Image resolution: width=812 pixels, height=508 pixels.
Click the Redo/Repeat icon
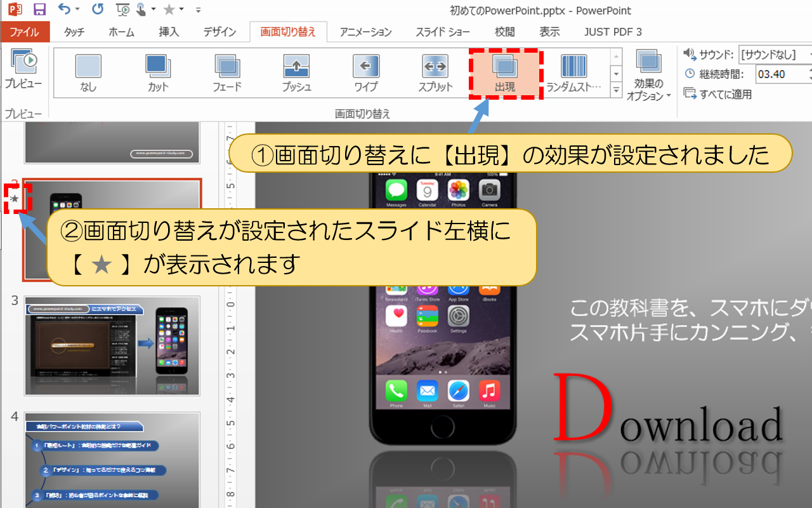[x=97, y=10]
